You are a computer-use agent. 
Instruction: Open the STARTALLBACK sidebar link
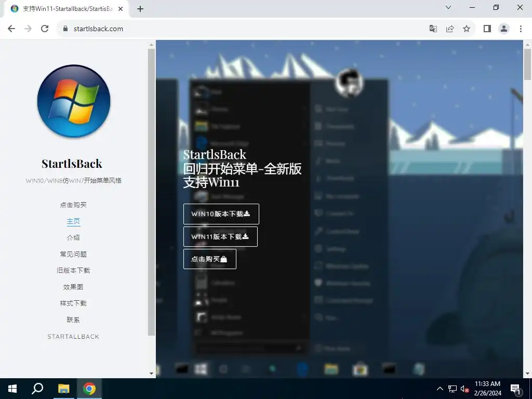click(73, 337)
